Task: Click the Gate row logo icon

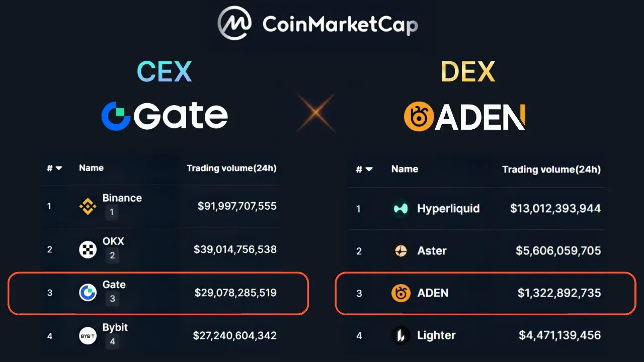Action: [x=88, y=292]
